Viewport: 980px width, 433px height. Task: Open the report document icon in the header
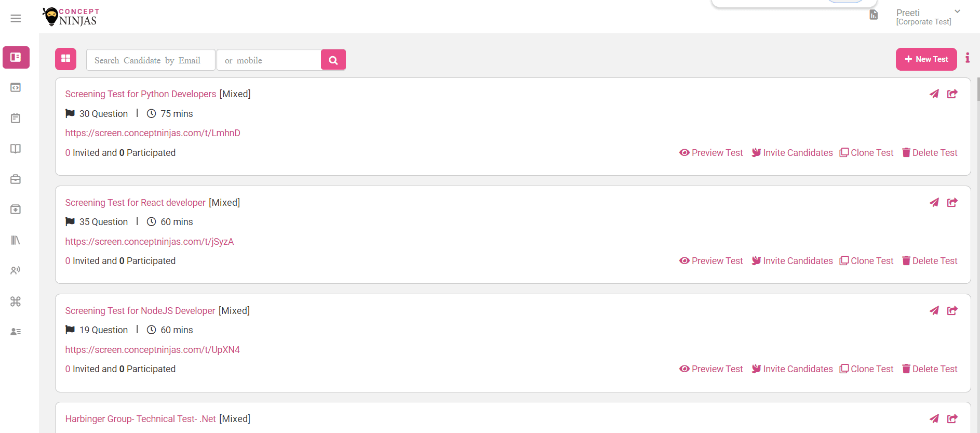click(874, 15)
